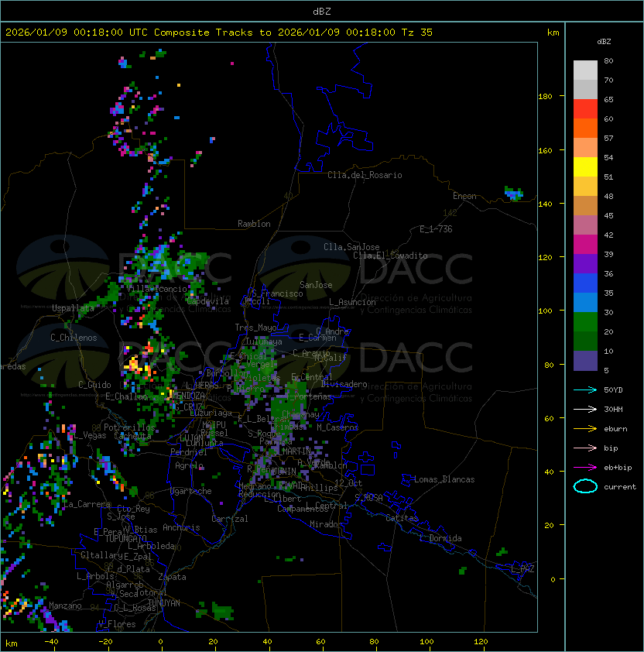Pick the magenta 39–42 dBZ swatch

click(585, 245)
